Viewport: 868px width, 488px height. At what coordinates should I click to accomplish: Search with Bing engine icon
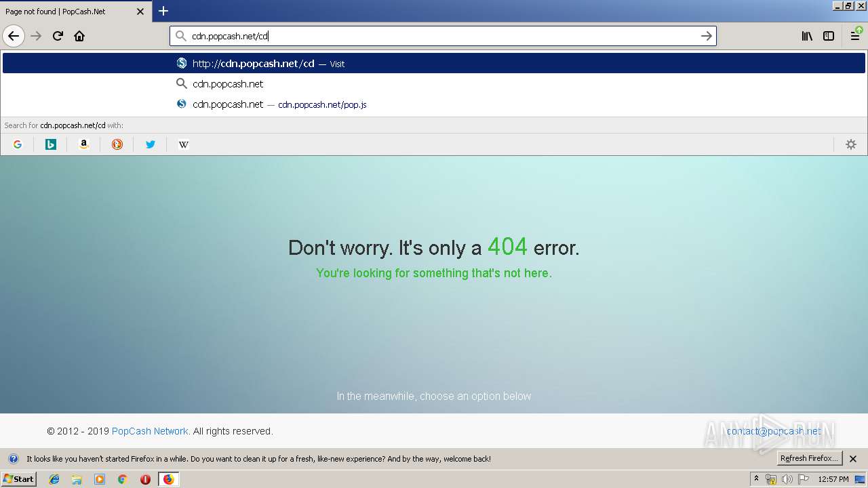pos(51,144)
